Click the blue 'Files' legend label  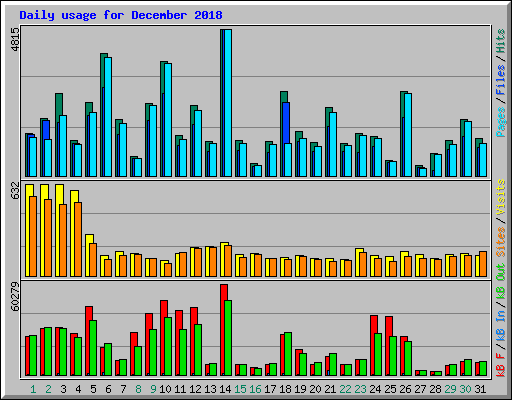point(501,80)
